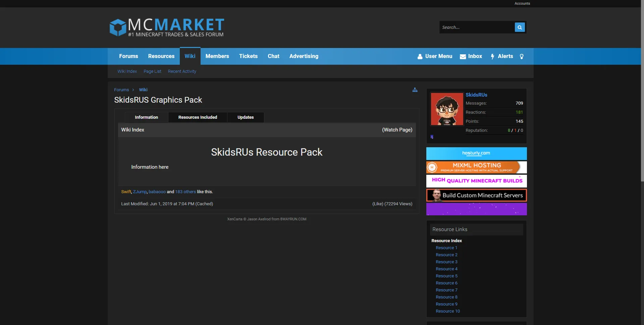Open the Resource 2 link
Viewport: 644px width, 325px height.
446,255
